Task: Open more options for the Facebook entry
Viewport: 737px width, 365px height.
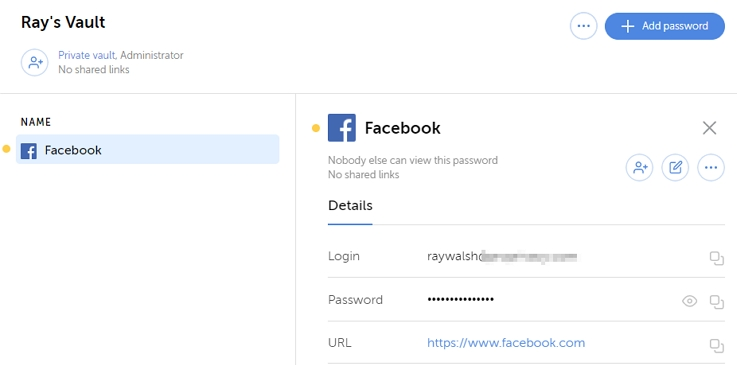Action: pos(711,167)
